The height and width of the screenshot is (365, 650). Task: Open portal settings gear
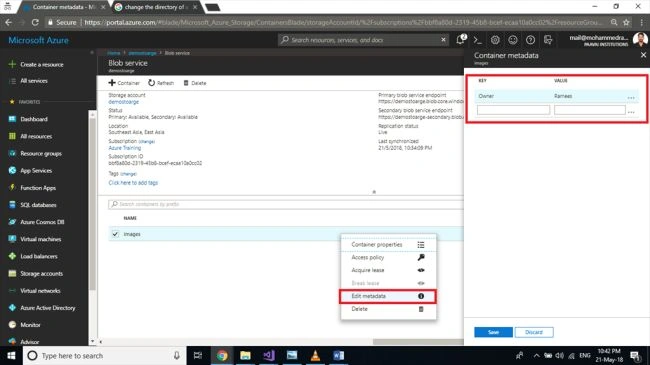[x=495, y=40]
